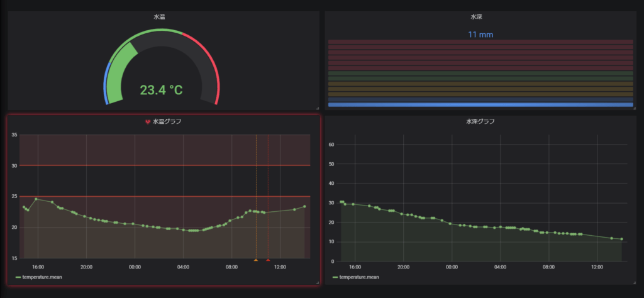The image size is (644, 298).
Task: Click the green legend color line in 水深グラフ
Action: click(335, 277)
